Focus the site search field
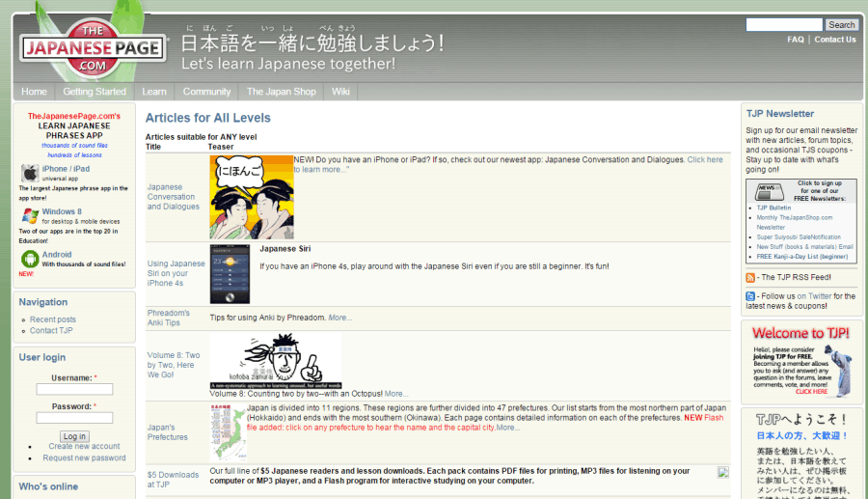Viewport: 868px width, 499px height. (784, 25)
